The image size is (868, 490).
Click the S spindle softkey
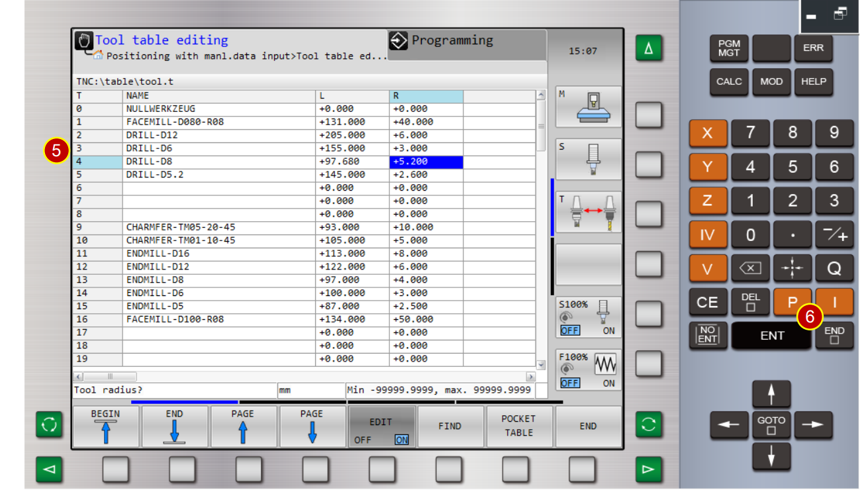tap(589, 159)
